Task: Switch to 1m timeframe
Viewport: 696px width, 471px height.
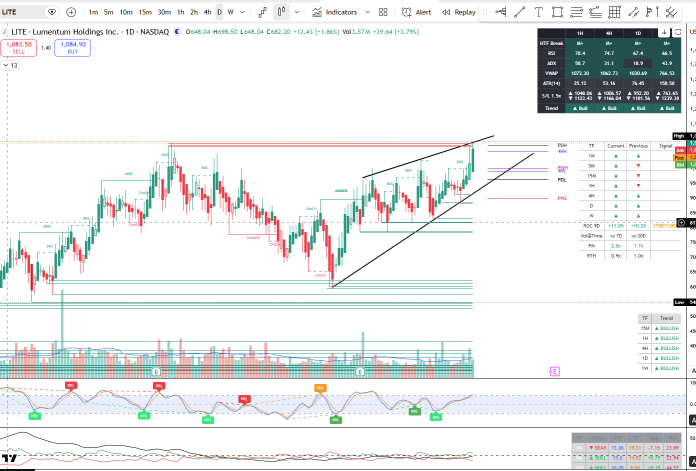Action: click(93, 12)
